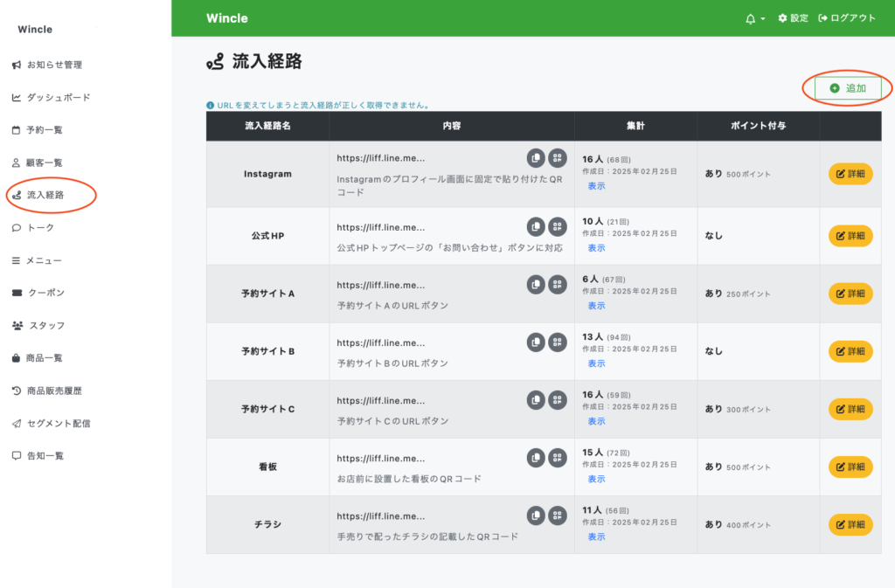Screen dimensions: 895x588
Task: Click ログアウト to log out
Action: [x=847, y=18]
